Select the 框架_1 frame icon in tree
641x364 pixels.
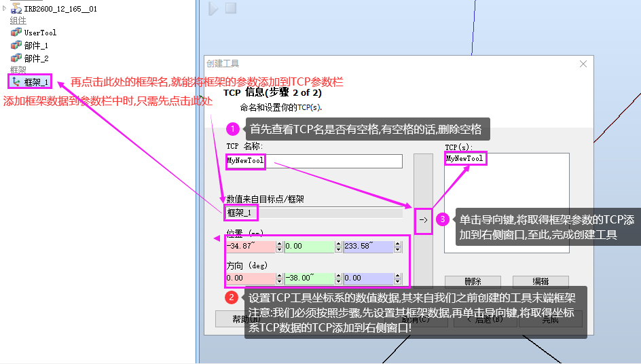(x=16, y=81)
